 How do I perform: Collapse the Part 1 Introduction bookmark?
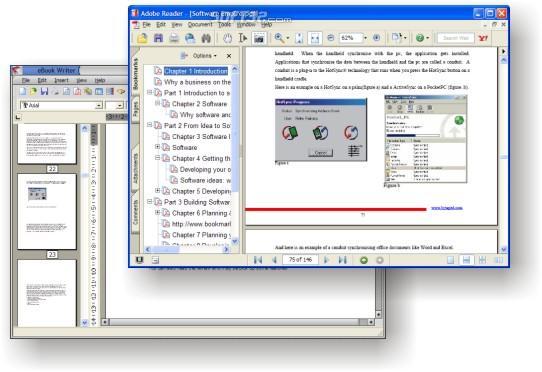pos(150,93)
